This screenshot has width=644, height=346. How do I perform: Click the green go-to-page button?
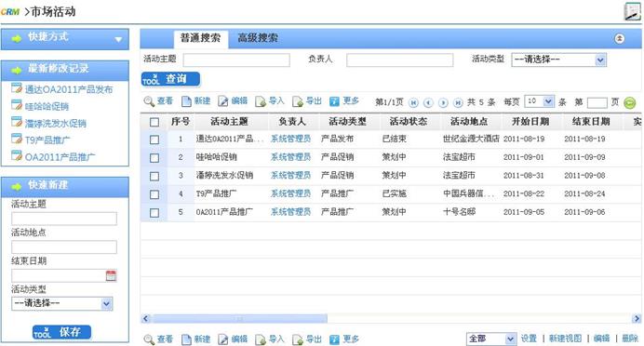coord(630,102)
